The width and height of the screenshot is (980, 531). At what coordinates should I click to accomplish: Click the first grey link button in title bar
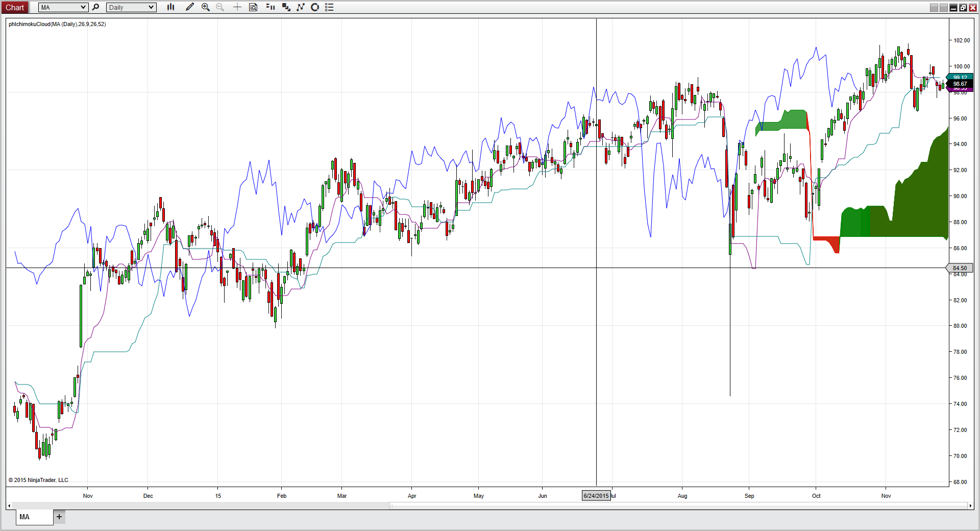pyautogui.click(x=934, y=8)
